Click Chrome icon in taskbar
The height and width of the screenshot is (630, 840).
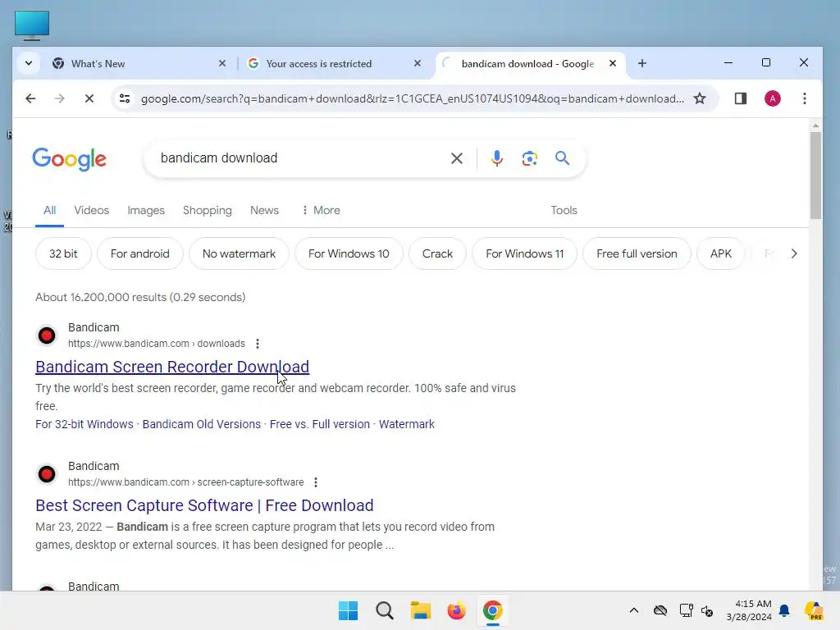pos(493,610)
